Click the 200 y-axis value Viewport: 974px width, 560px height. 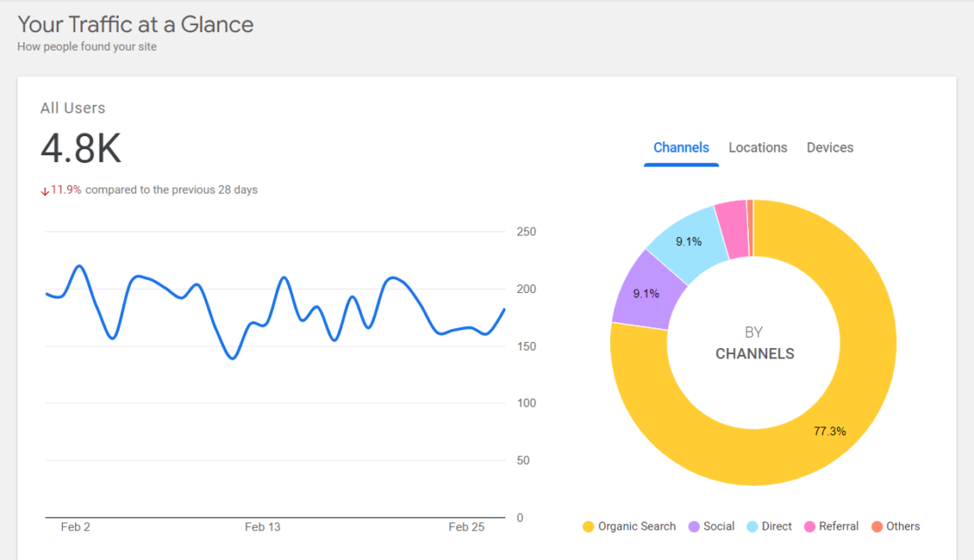pyautogui.click(x=526, y=290)
